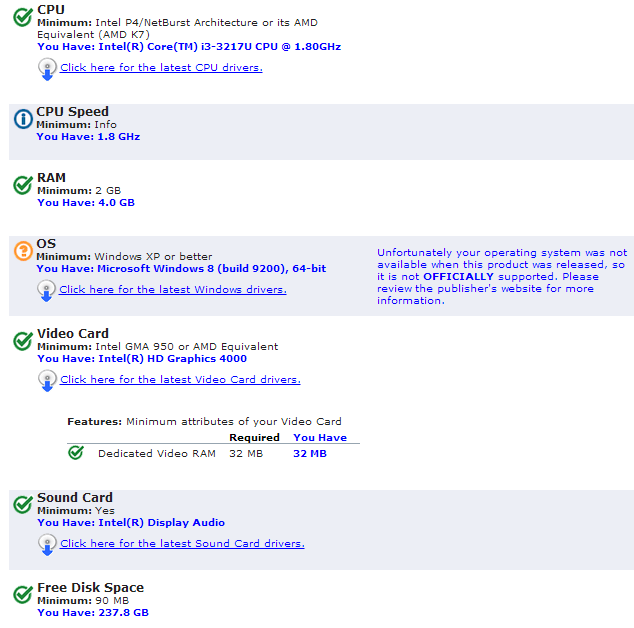Screen dimensions: 634x628
Task: Click the green checkmark beside RAM
Action: point(23,185)
